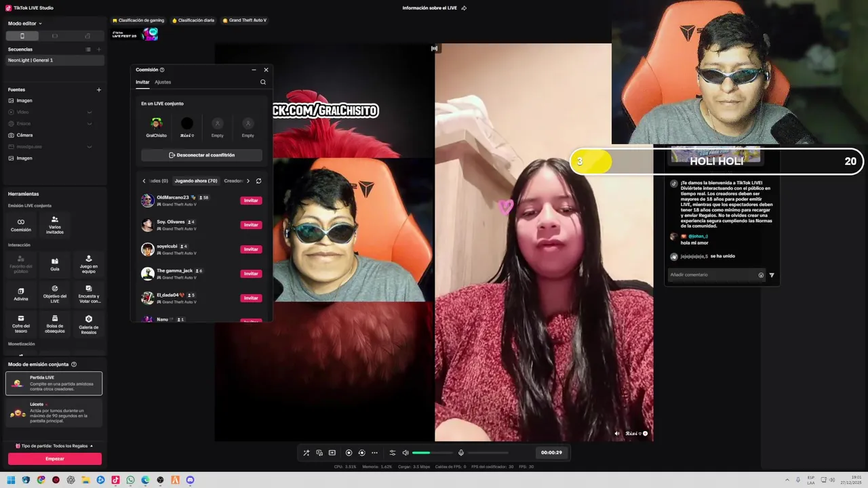Open the Bolsa de obsequios tool
Viewport: 868px width, 488px height.
point(55,323)
